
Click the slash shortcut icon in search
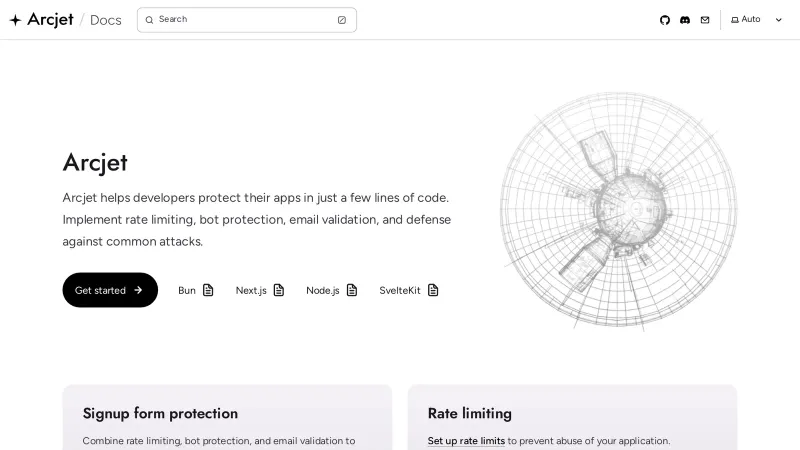coord(341,20)
